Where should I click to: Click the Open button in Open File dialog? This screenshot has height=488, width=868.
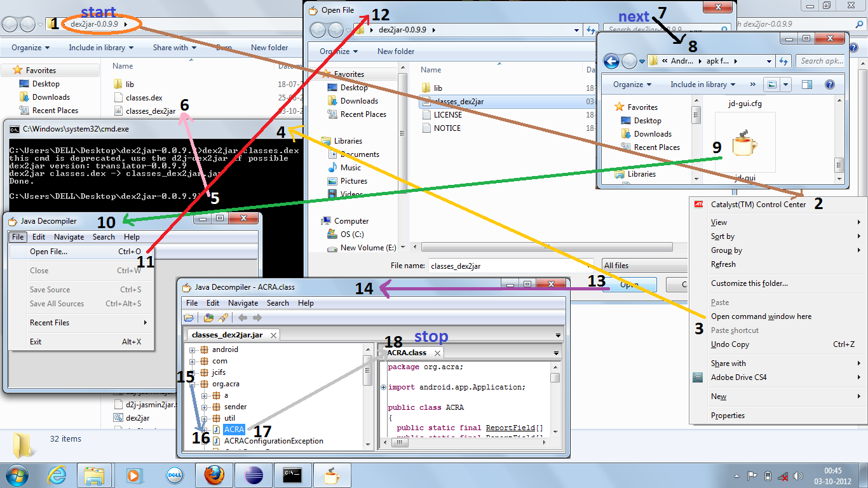click(629, 285)
